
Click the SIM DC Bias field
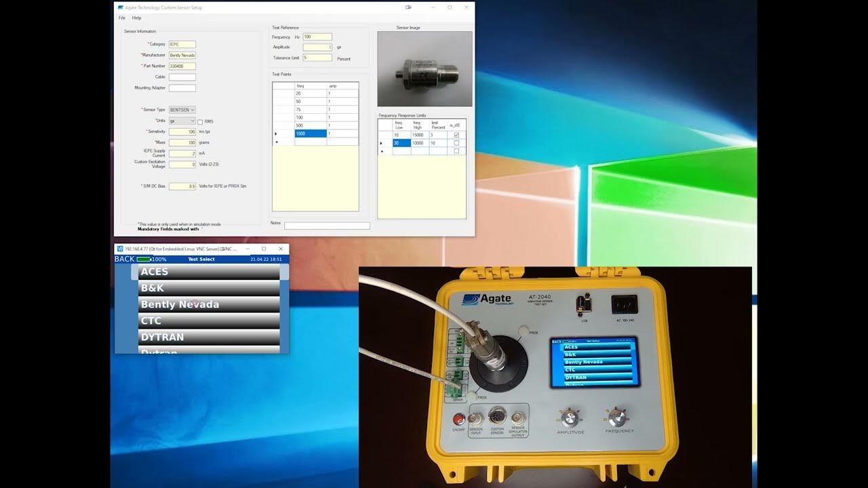pyautogui.click(x=182, y=186)
